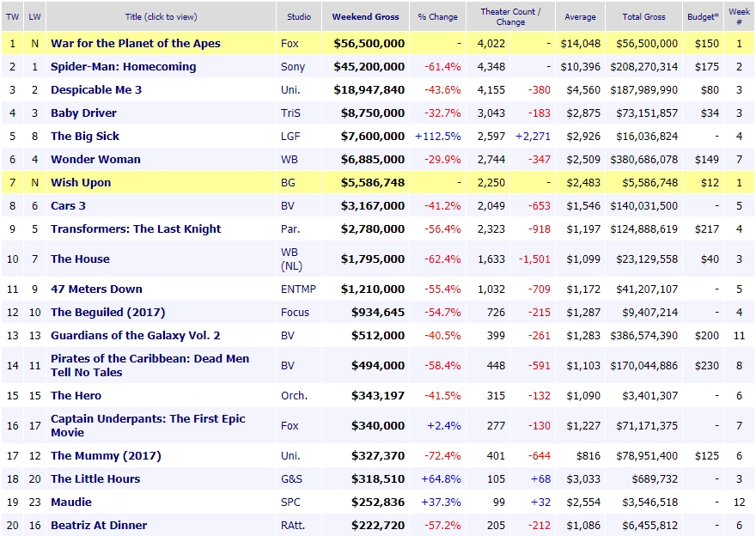Click the Budget* column header
Viewport: 756px width, 536px height.
[x=703, y=17]
